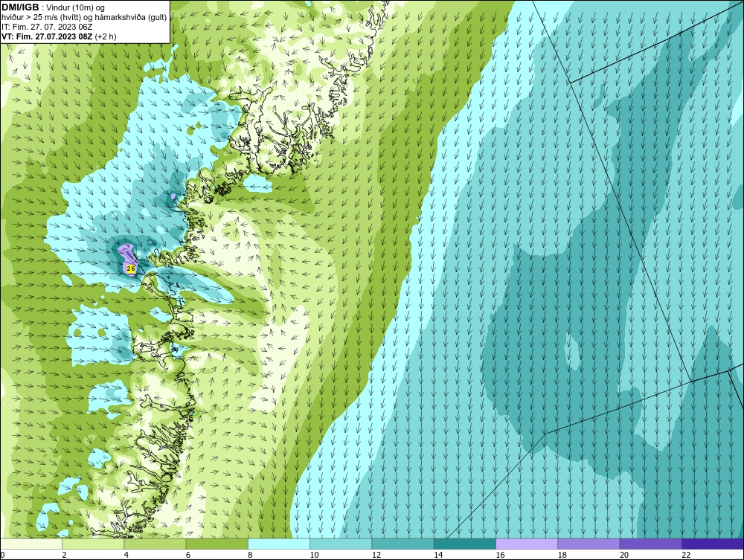Select the cyan 10–12 m/s color swatch
This screenshot has height=560, width=744.
pyautogui.click(x=341, y=544)
